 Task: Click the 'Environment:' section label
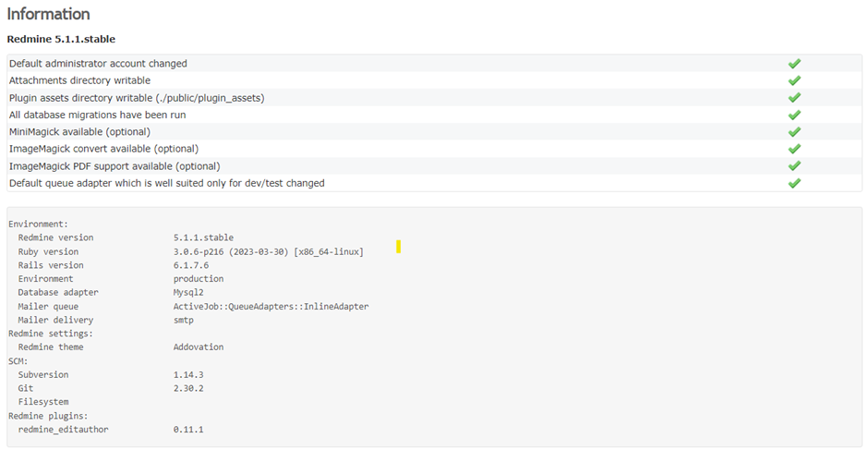(x=38, y=225)
